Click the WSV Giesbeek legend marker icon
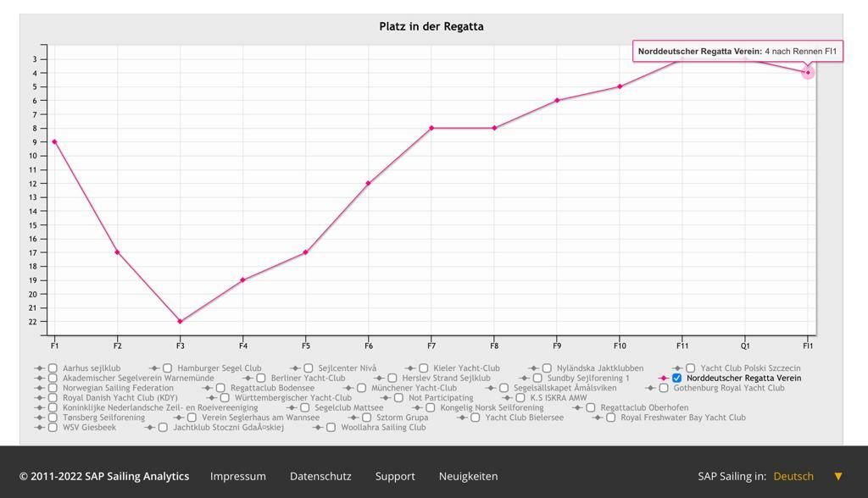 [x=39, y=428]
